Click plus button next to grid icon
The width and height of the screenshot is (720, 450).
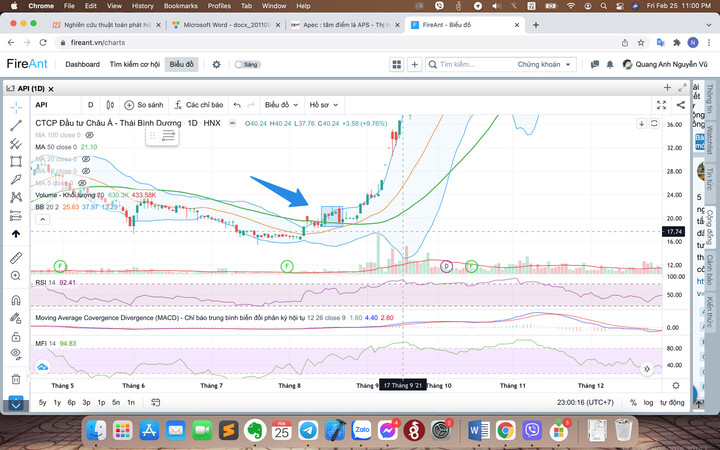click(415, 64)
